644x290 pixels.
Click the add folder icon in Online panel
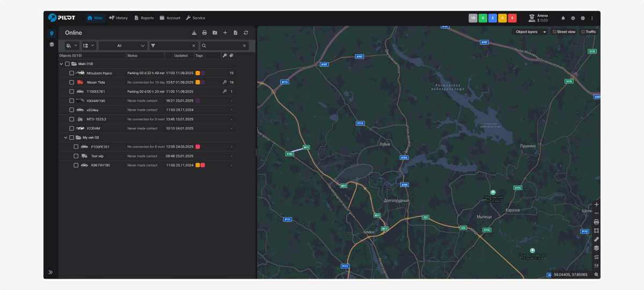pyautogui.click(x=215, y=33)
